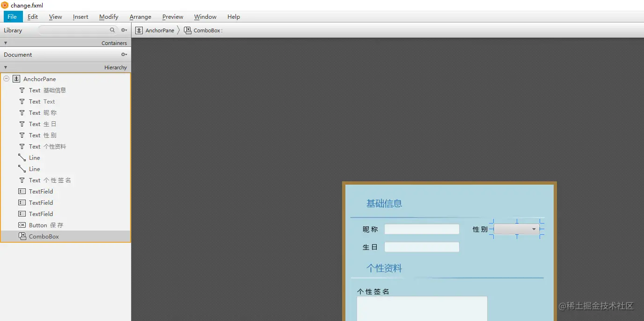Select the 性别 label on canvas
Viewport: 644px width, 321px height.
point(480,229)
